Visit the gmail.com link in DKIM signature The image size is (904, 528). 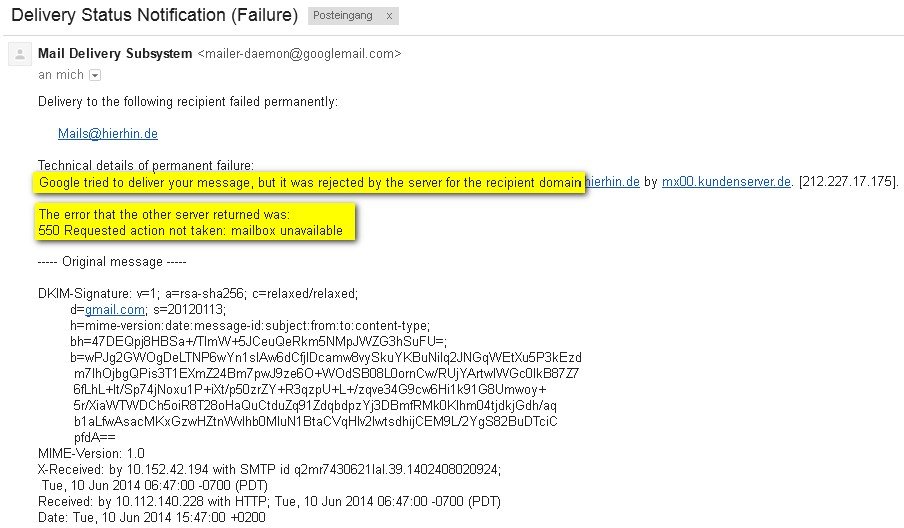115,310
